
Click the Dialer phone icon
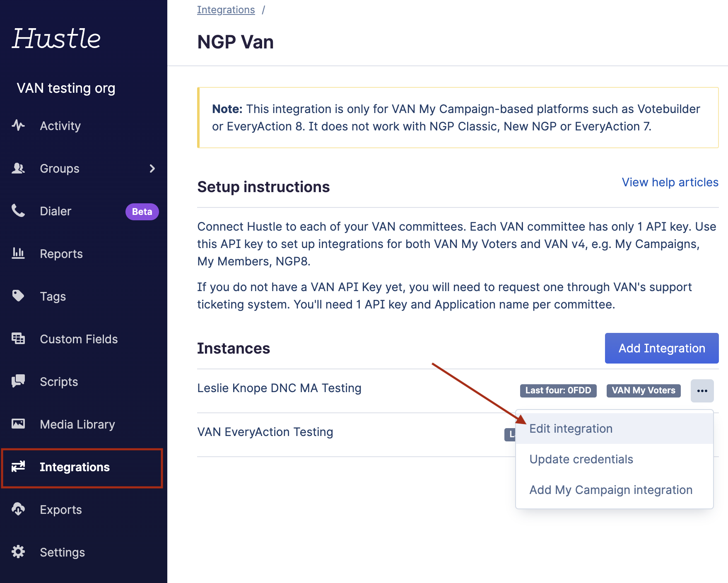coord(18,211)
